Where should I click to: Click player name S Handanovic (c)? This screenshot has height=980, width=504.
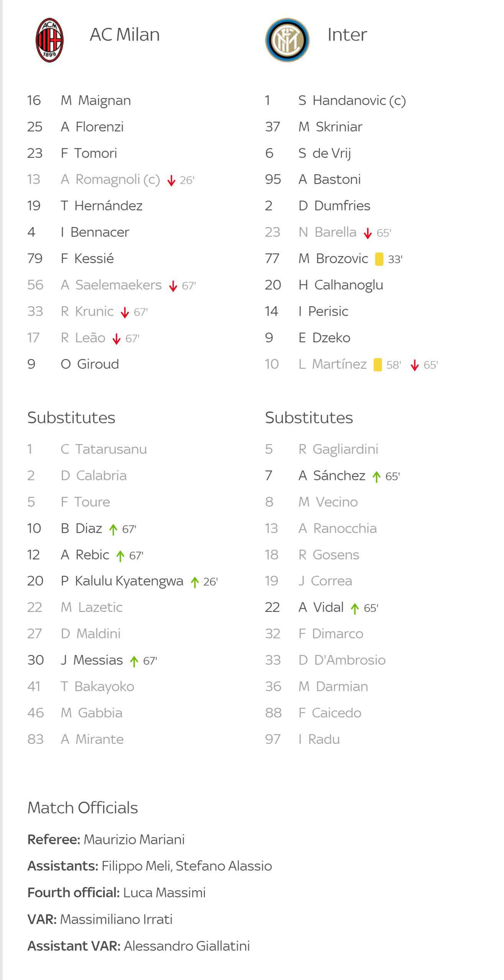352,101
